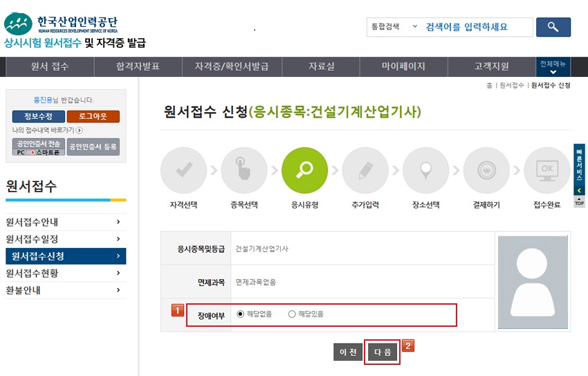Click the 자격선택 checkmark step icon
Image resolution: width=588 pixels, height=376 pixels.
tap(183, 170)
